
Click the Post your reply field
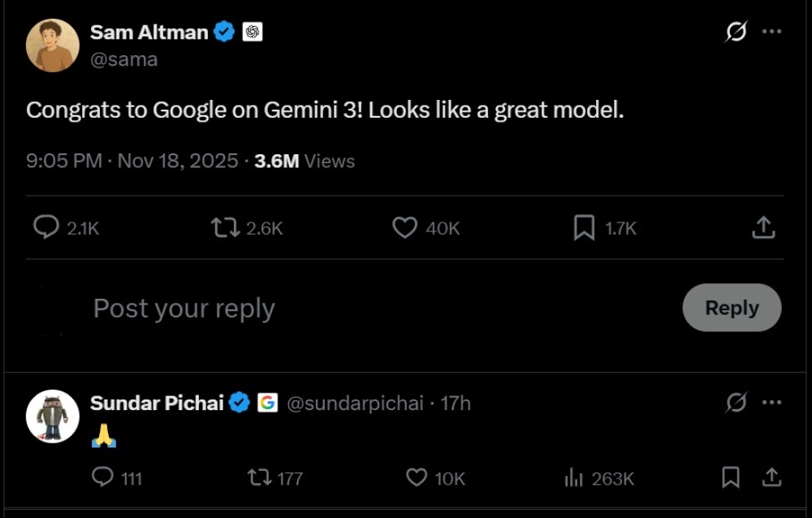pyautogui.click(x=184, y=308)
